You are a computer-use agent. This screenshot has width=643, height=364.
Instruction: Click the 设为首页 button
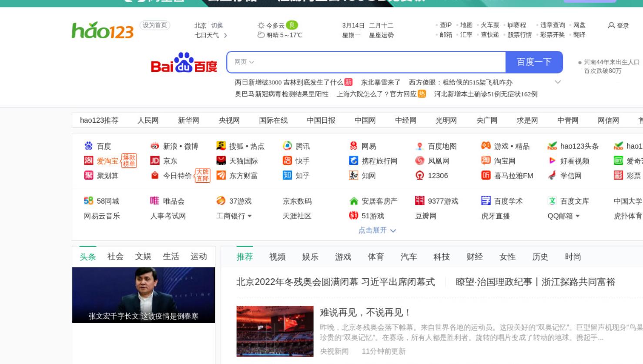click(x=155, y=25)
